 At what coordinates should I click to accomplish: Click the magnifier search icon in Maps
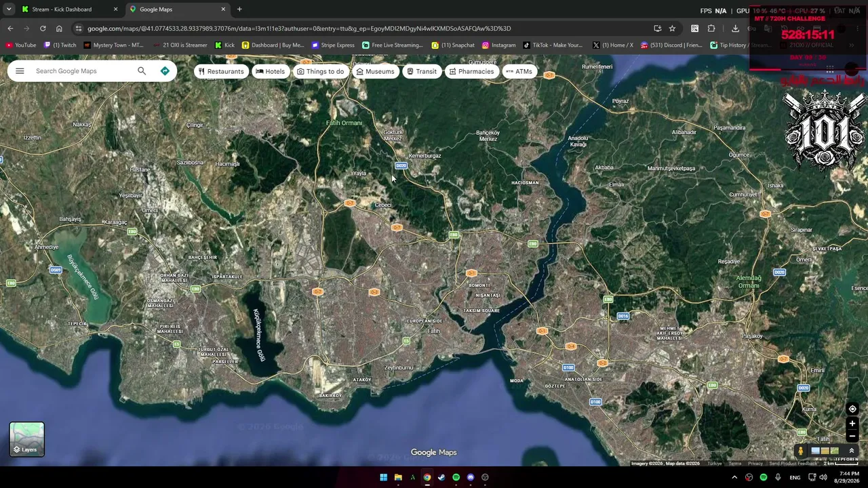click(142, 71)
